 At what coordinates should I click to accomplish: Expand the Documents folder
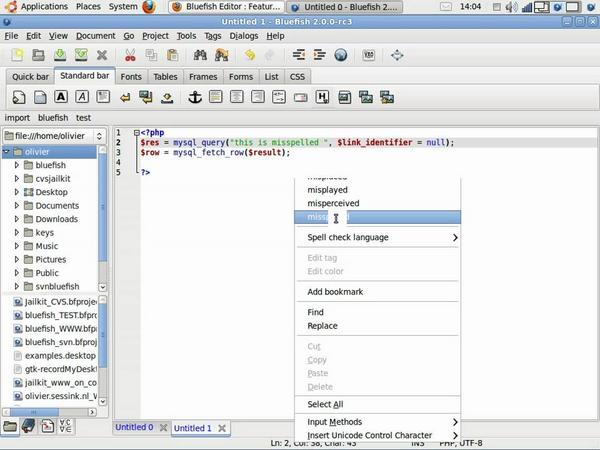[x=16, y=205]
